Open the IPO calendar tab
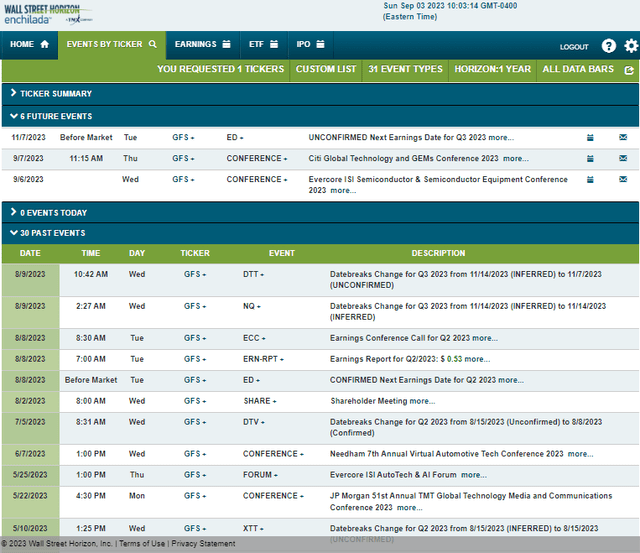This screenshot has width=640, height=553. tap(311, 44)
